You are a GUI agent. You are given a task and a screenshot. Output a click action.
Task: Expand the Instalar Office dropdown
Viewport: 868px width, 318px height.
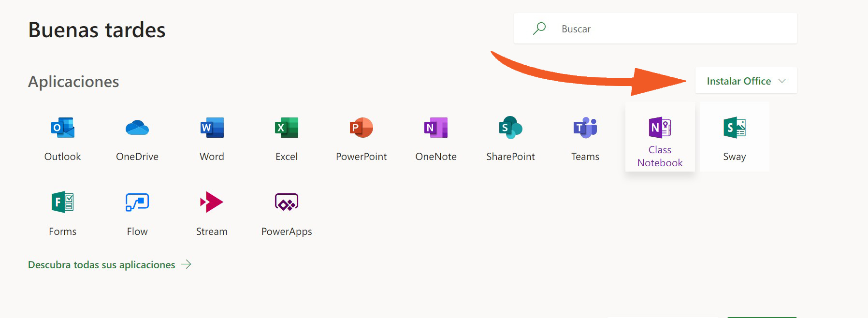tap(746, 81)
